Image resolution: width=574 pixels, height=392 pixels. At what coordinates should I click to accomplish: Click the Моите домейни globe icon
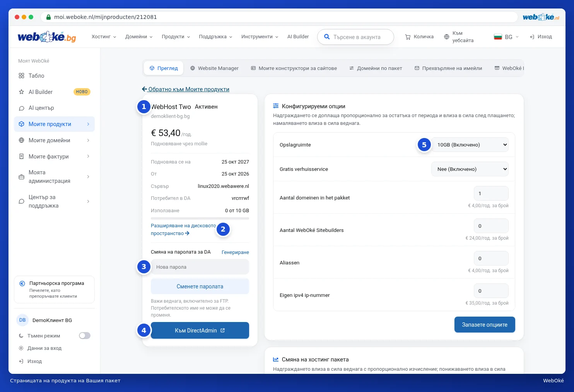[21, 140]
